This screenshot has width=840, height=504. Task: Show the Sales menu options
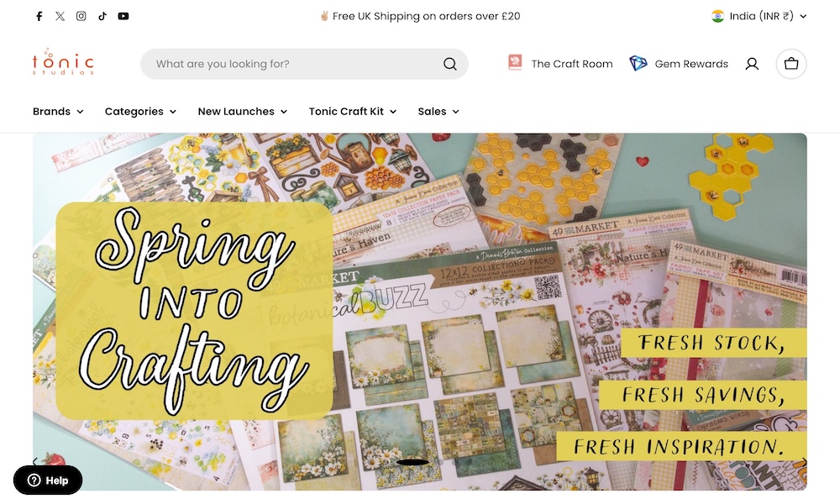pyautogui.click(x=438, y=112)
